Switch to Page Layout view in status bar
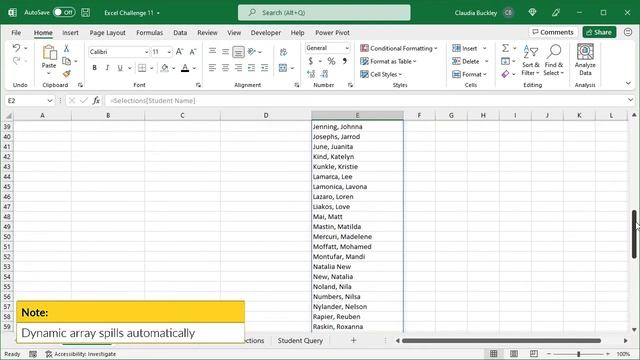The width and height of the screenshot is (640, 360). point(514,353)
